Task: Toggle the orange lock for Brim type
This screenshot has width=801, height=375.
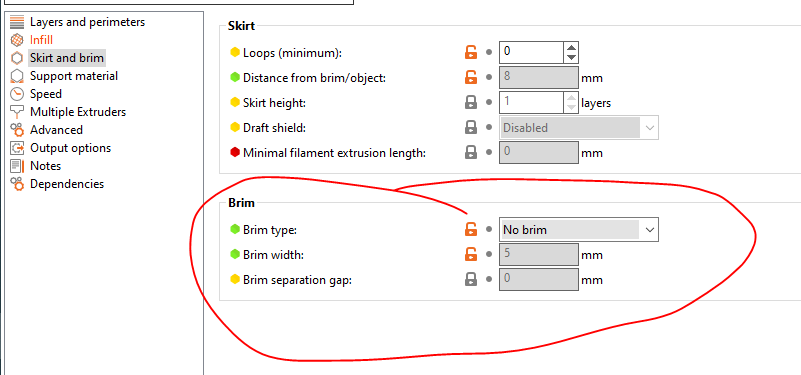Action: click(x=470, y=229)
